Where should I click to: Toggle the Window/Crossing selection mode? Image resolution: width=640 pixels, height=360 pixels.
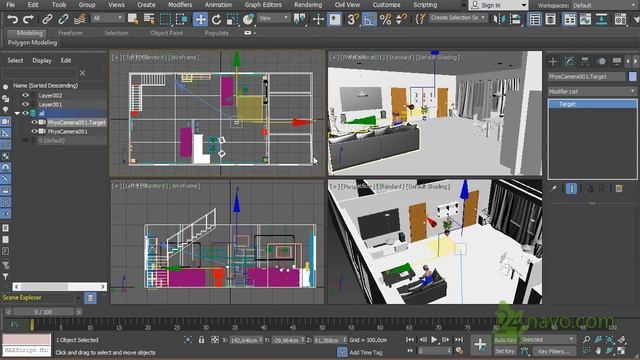(x=181, y=19)
